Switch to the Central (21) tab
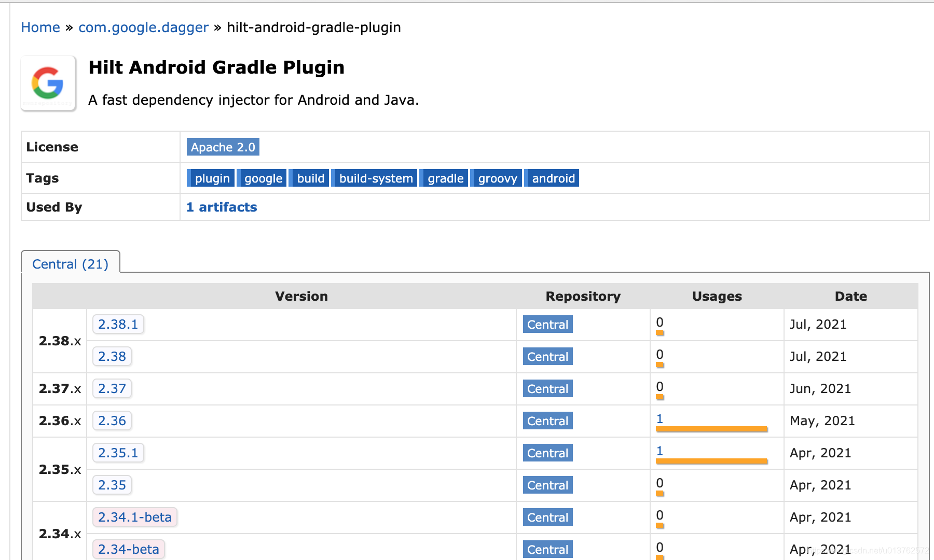Image resolution: width=934 pixels, height=560 pixels. coord(71,264)
